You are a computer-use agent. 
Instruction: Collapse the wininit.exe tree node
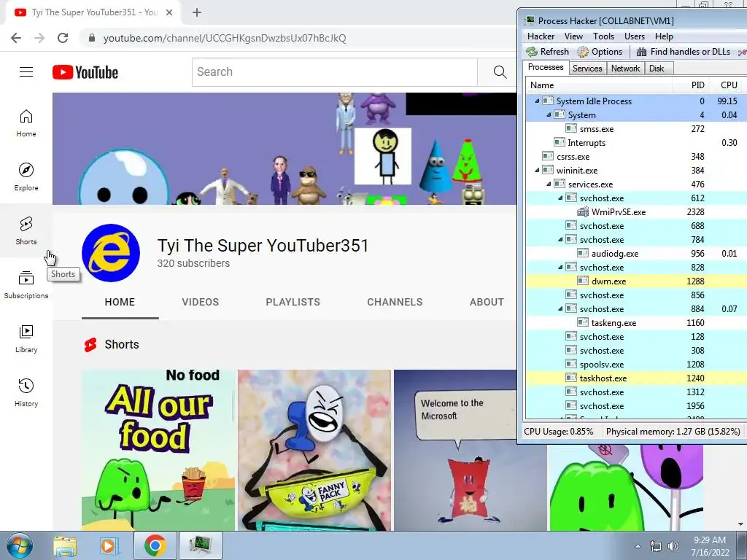537,170
